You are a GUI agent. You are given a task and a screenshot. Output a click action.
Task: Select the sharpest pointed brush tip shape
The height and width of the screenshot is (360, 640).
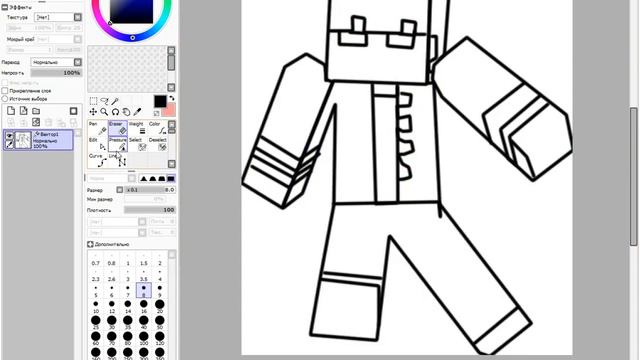144,178
